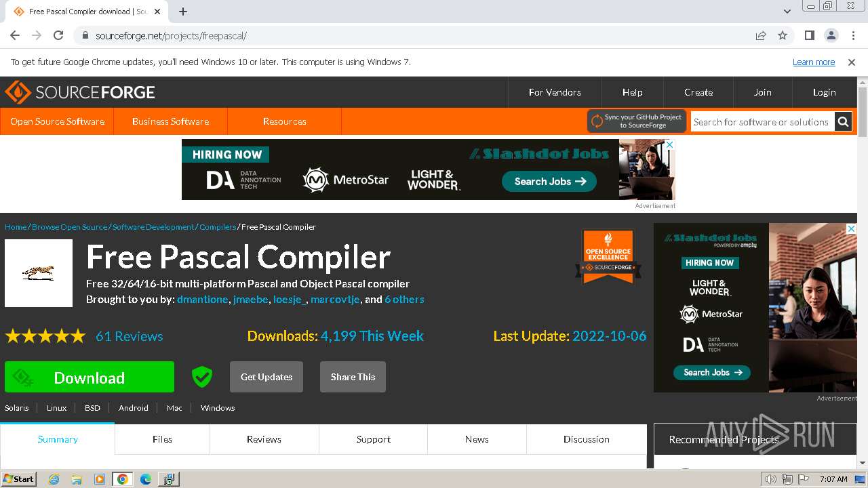Open a new browser tab
Image resolution: width=868 pixels, height=488 pixels.
click(x=183, y=12)
